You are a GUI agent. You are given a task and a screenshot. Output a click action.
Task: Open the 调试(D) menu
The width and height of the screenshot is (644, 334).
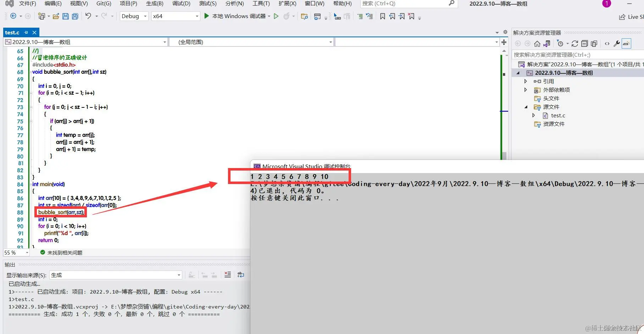181,4
